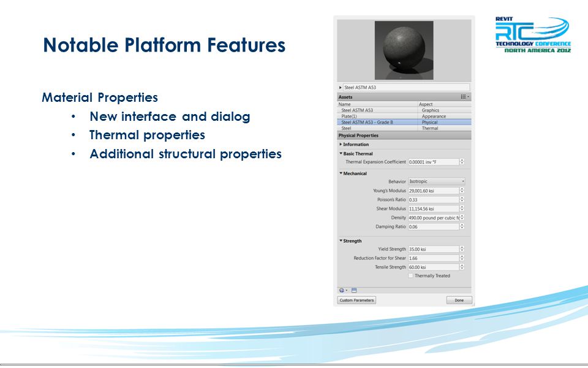Image resolution: width=588 pixels, height=368 pixels.
Task: Click the Physical Properties panel header
Action: tap(404, 136)
